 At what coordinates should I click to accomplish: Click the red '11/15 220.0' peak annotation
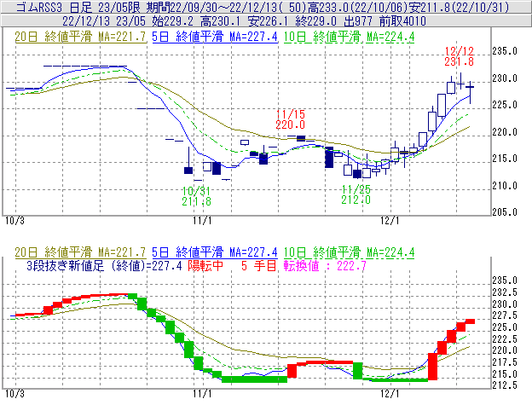coord(291,119)
